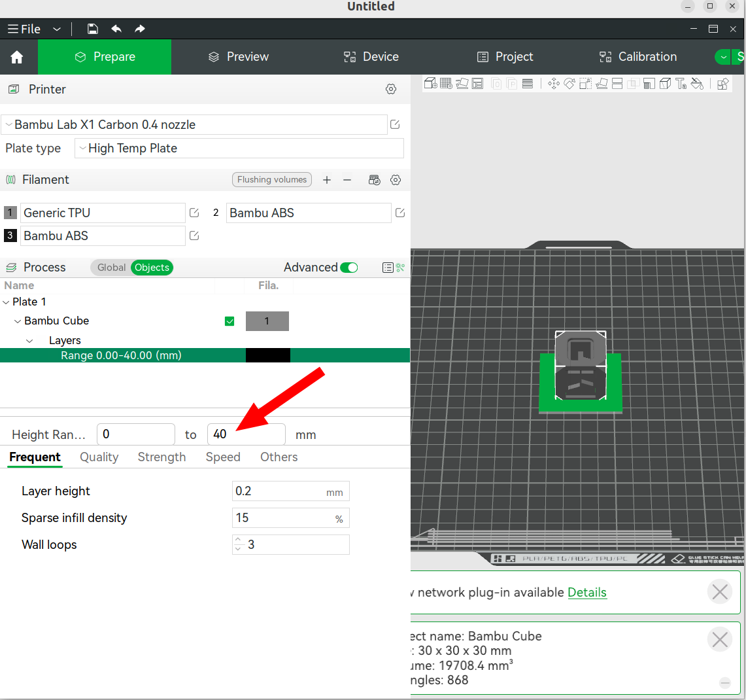Open filament 2 Bambu ABS dropdown

(309, 213)
